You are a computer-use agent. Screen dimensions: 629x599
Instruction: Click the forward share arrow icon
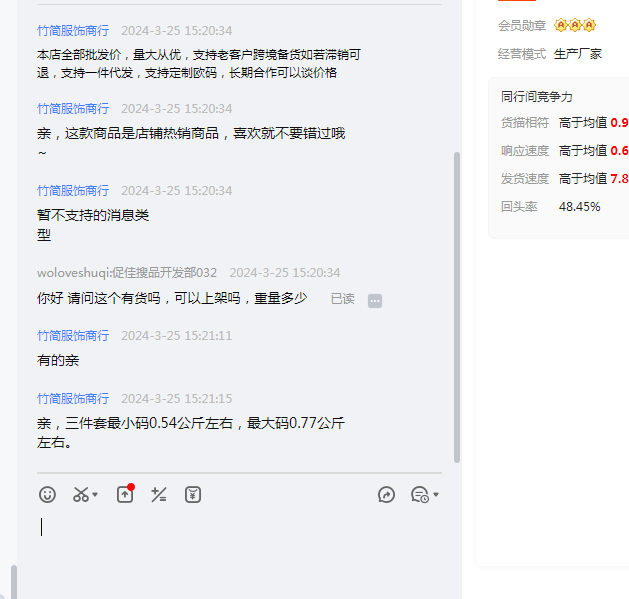[x=387, y=494]
